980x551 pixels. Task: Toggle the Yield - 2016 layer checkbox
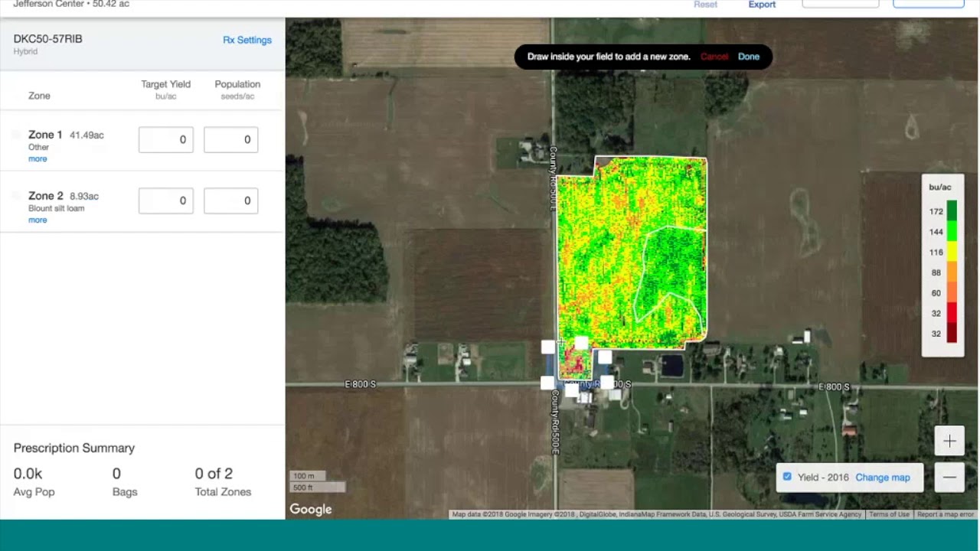pyautogui.click(x=787, y=477)
